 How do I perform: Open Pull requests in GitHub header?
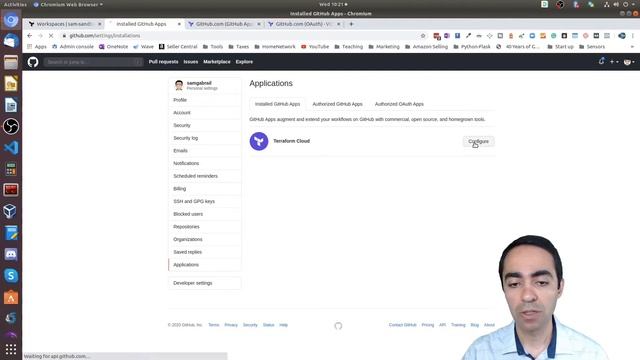click(163, 62)
